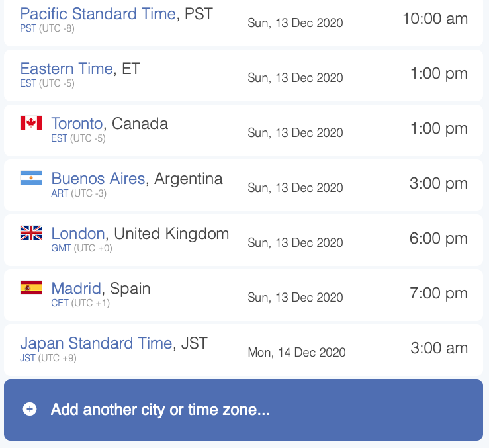Add another city or time zone
The height and width of the screenshot is (448, 489).
[x=244, y=410]
